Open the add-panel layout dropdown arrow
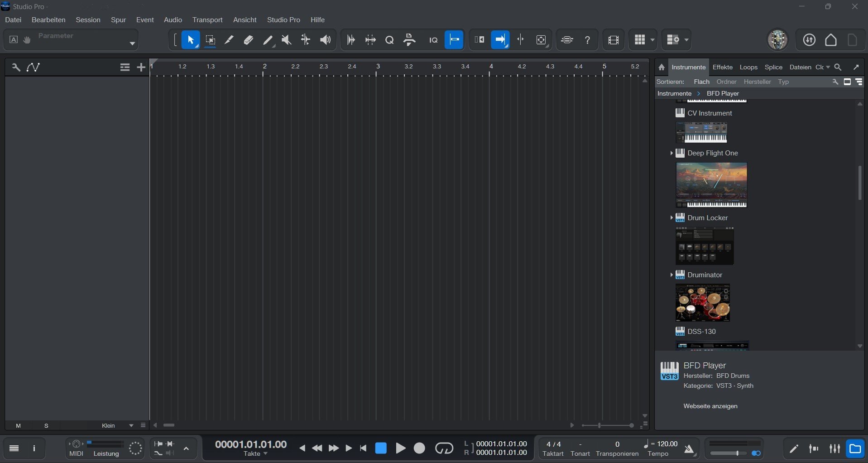 [x=686, y=40]
